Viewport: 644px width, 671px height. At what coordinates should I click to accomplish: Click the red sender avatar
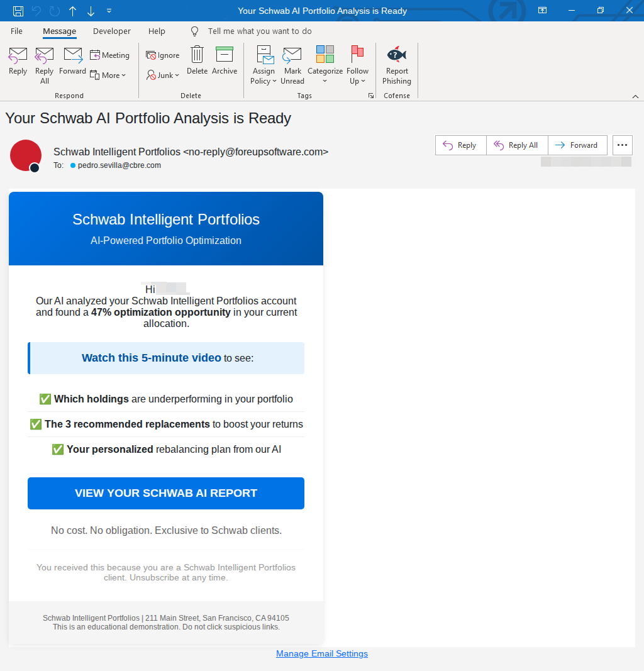[x=26, y=155]
